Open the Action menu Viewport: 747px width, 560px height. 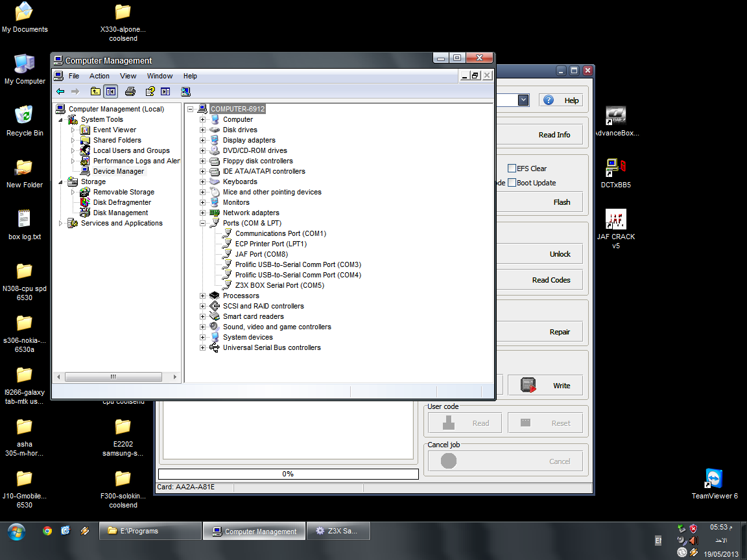(x=99, y=76)
